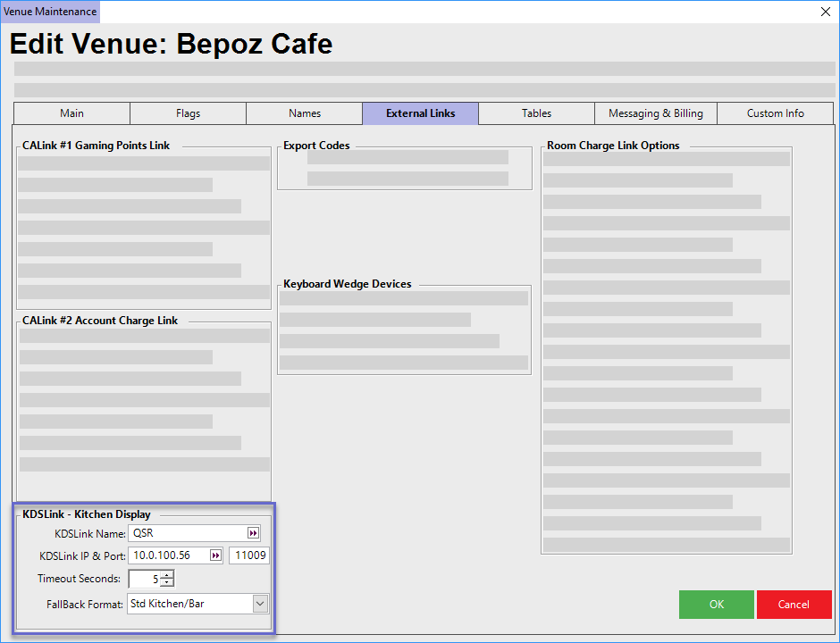Decrease Timeout Seconds with the down arrow
The width and height of the screenshot is (840, 643).
coord(167,583)
